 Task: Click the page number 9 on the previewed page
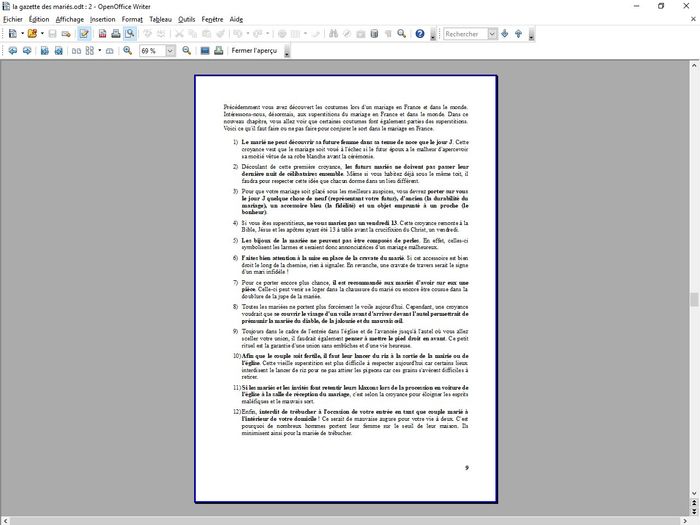click(x=467, y=467)
